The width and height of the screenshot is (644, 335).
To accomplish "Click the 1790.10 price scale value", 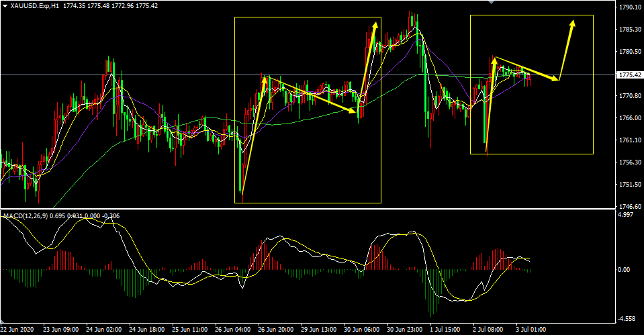I will point(632,7).
